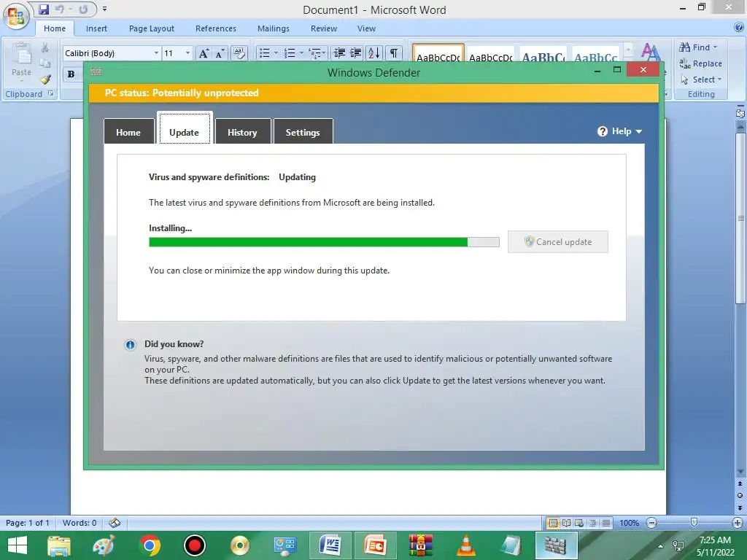The image size is (747, 560).
Task: Go to Windows Defender Home tab
Action: (128, 131)
